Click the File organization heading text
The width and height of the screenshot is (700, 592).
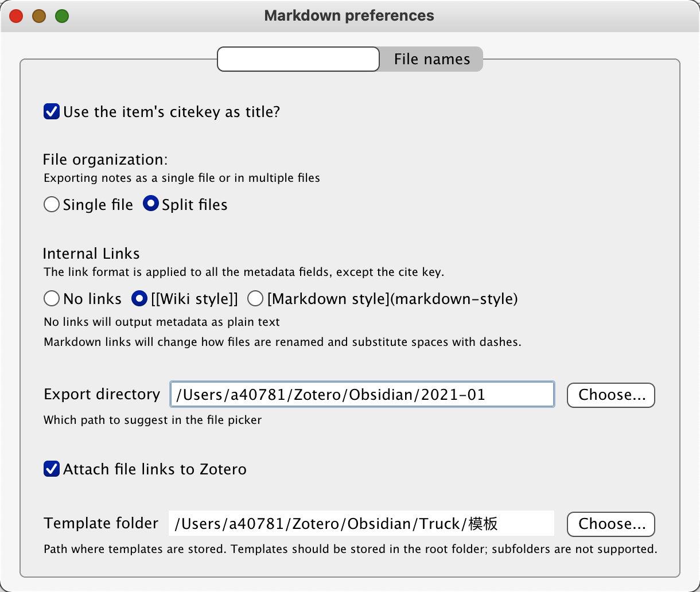tap(105, 159)
